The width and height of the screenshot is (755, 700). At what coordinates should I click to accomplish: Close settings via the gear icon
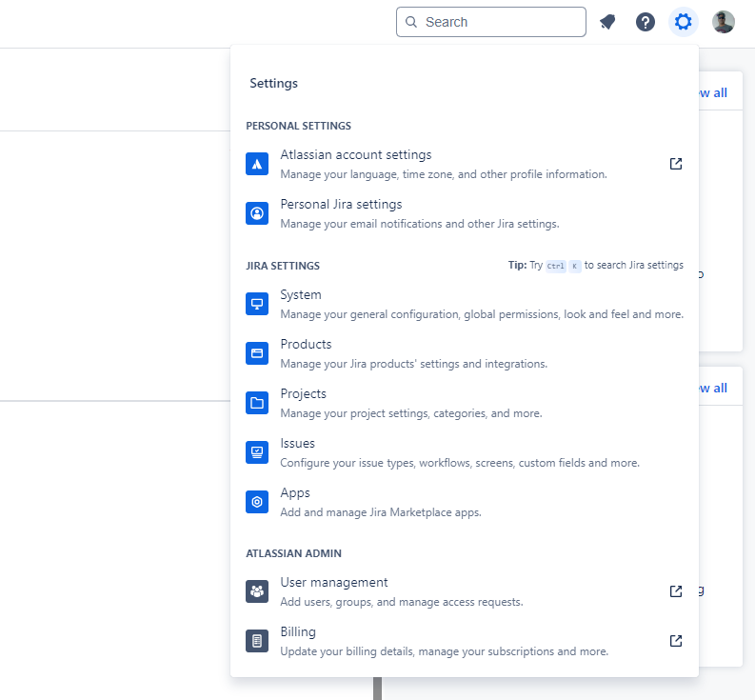(x=683, y=22)
